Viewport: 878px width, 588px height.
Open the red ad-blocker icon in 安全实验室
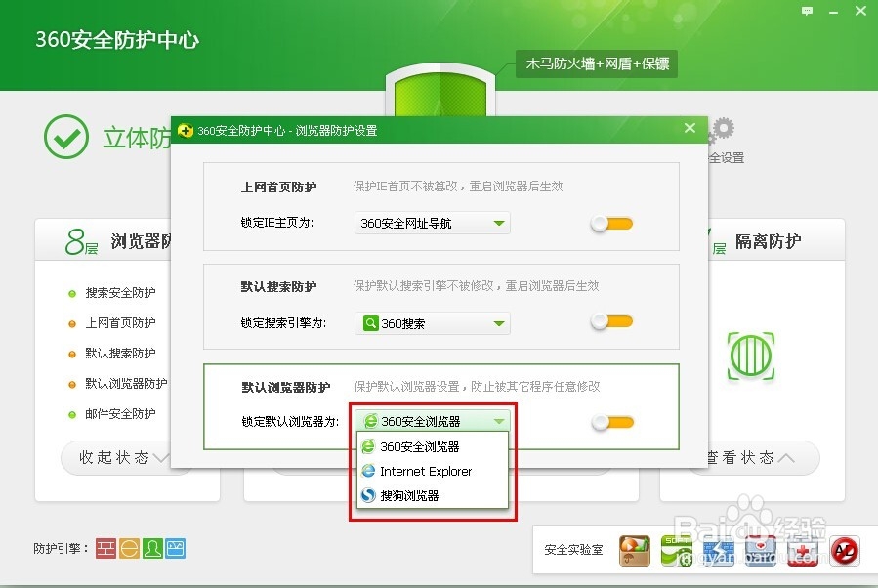846,551
